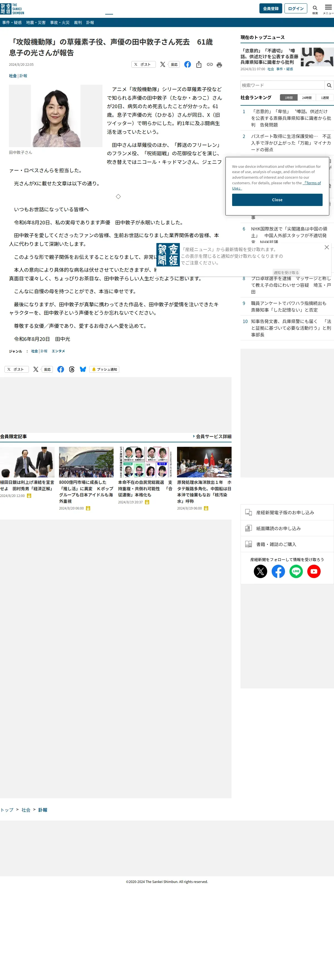This screenshot has height=980, width=334.
Task: Open ranking item 1 斎藤兵庫県知事 article
Action: [x=291, y=118]
